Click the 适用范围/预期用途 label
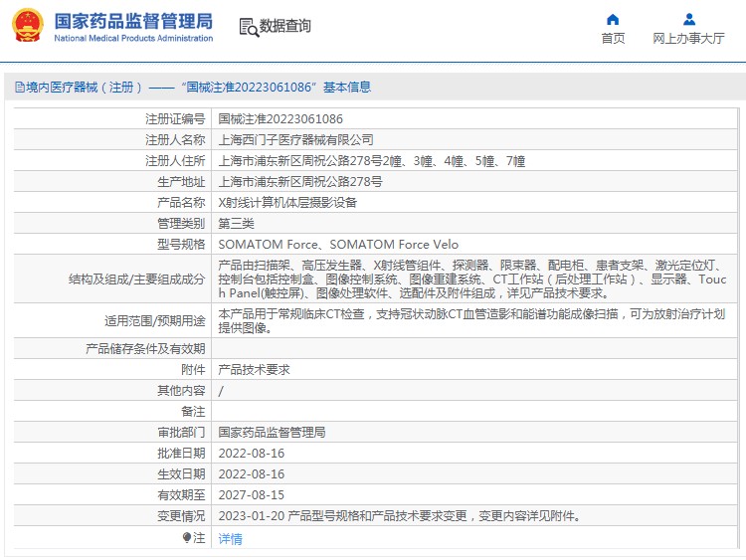This screenshot has height=560, width=746. click(x=154, y=320)
